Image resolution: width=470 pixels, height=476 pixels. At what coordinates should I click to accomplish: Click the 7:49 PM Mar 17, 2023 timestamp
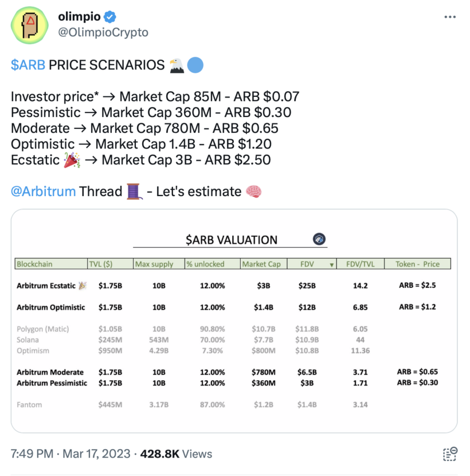click(x=70, y=454)
